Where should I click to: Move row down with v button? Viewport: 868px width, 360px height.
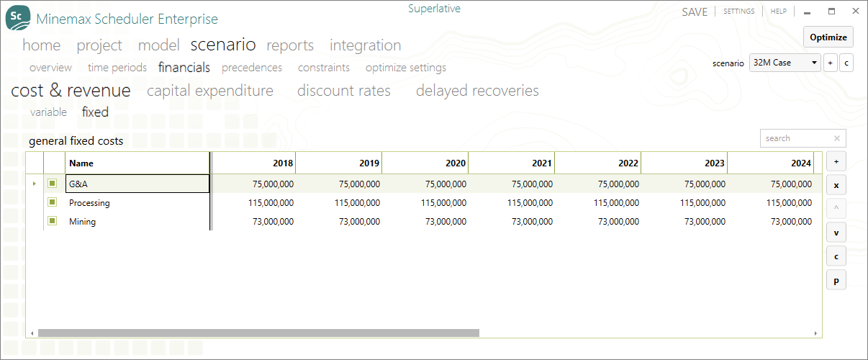[836, 233]
